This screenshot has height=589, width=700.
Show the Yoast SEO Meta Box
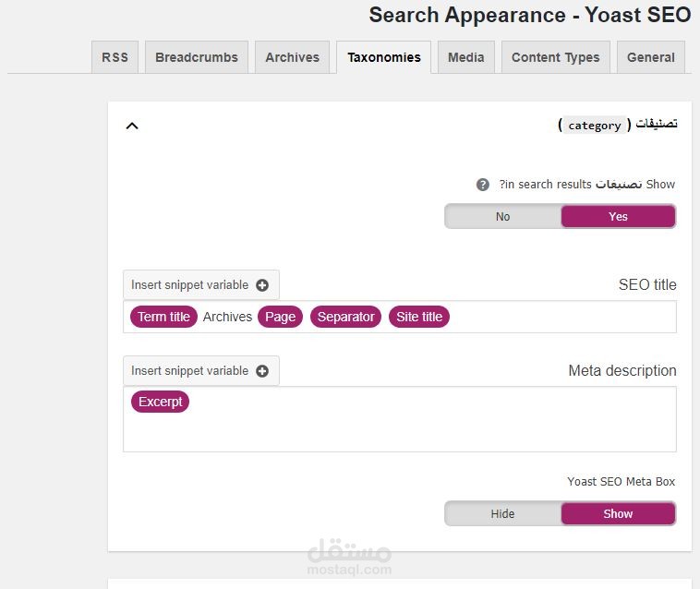[x=618, y=514]
